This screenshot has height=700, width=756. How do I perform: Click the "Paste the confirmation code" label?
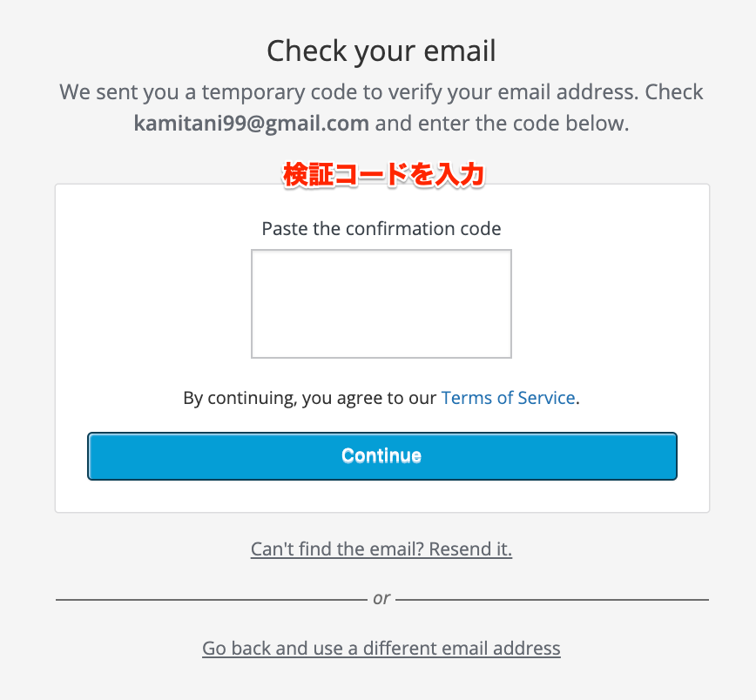tap(381, 228)
